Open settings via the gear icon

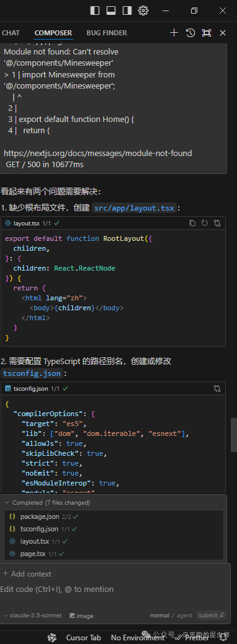click(x=143, y=11)
